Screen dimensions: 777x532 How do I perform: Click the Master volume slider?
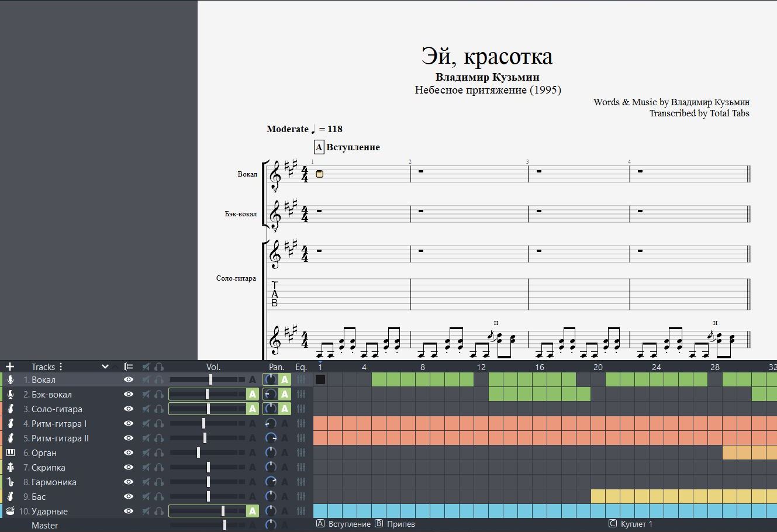225,525
